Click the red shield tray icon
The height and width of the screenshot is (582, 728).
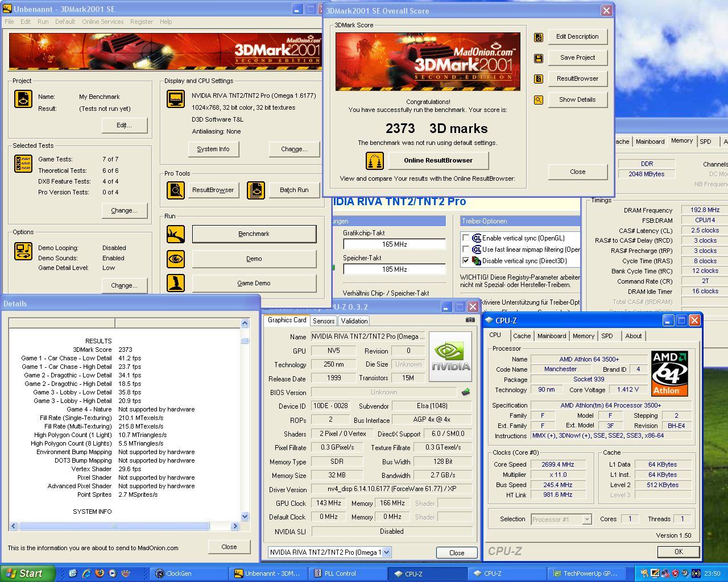[675, 573]
